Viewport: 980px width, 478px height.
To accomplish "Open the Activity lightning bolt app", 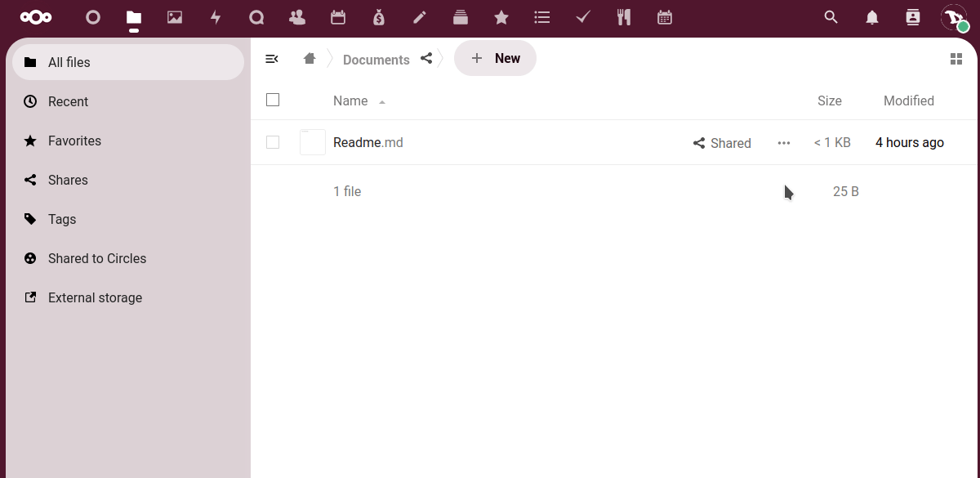I will [216, 17].
